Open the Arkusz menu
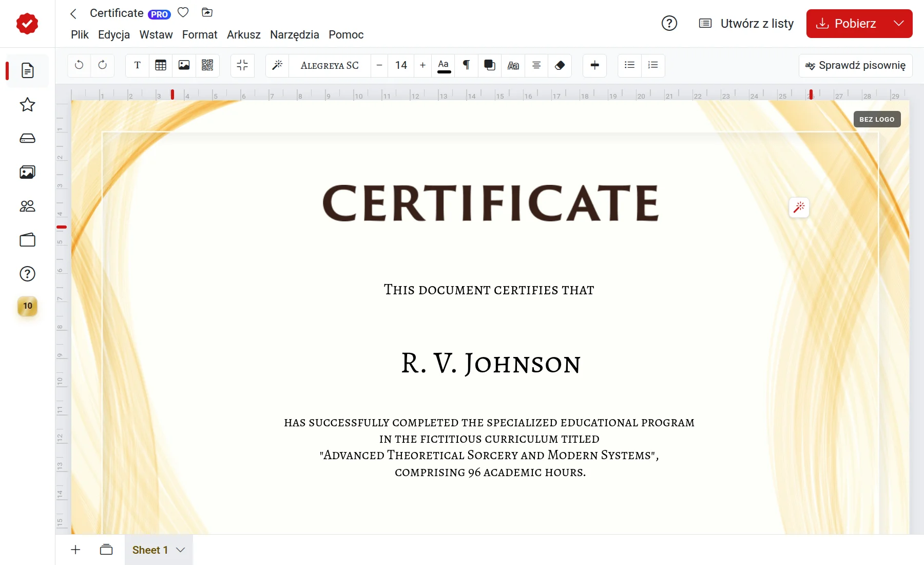The image size is (924, 565). pos(244,34)
